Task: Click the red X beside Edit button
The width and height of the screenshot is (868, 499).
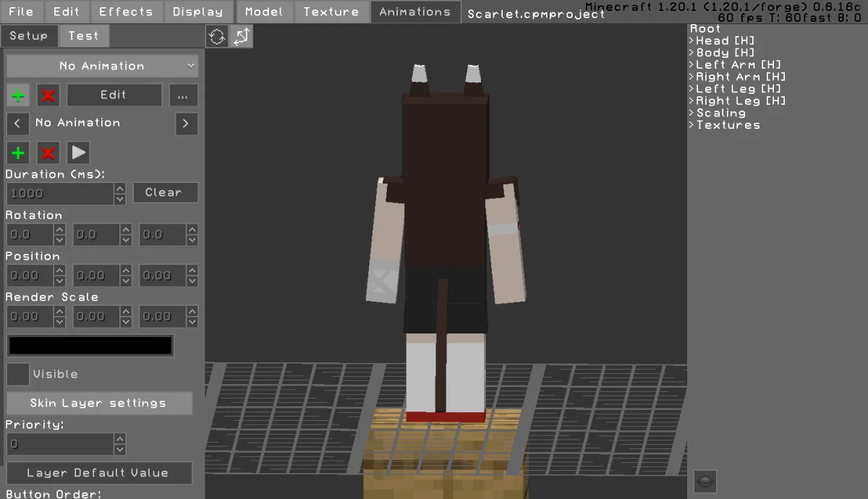Action: point(48,95)
